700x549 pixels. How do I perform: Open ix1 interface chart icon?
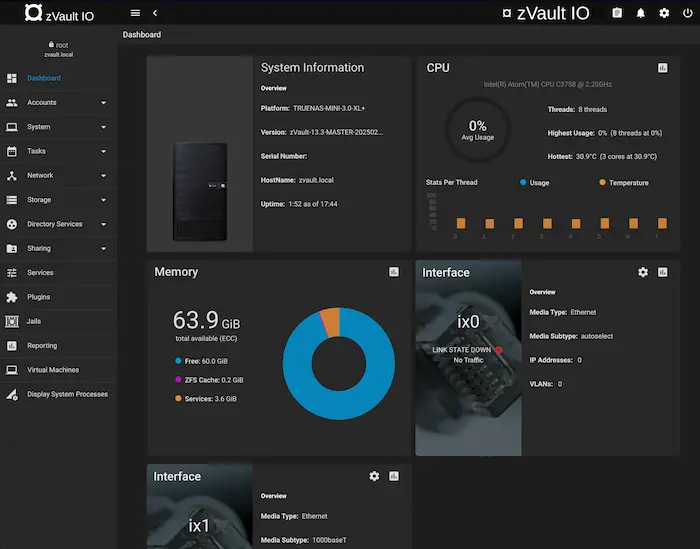pos(394,476)
